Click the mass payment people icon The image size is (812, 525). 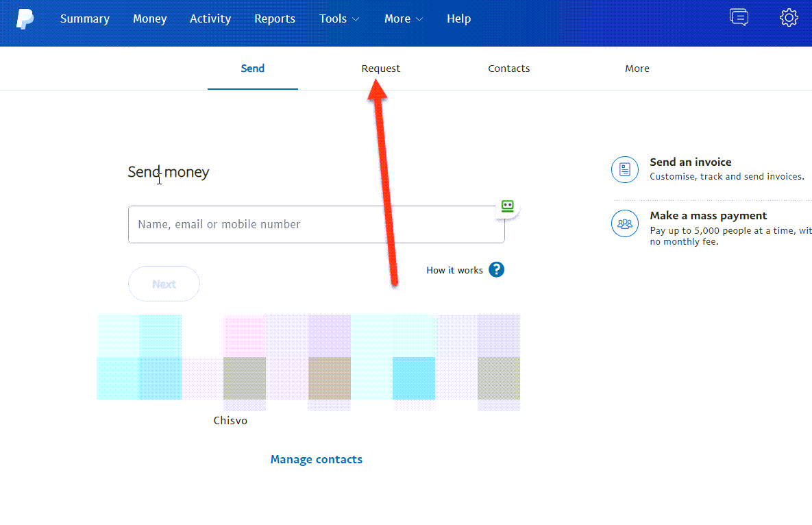pos(624,223)
